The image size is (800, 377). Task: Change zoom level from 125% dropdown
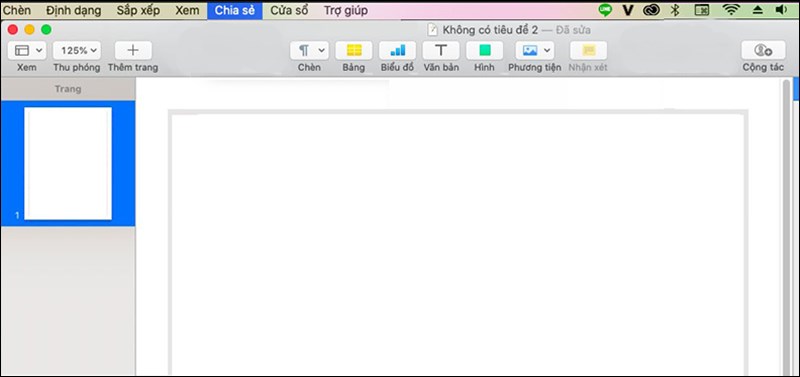[x=77, y=51]
